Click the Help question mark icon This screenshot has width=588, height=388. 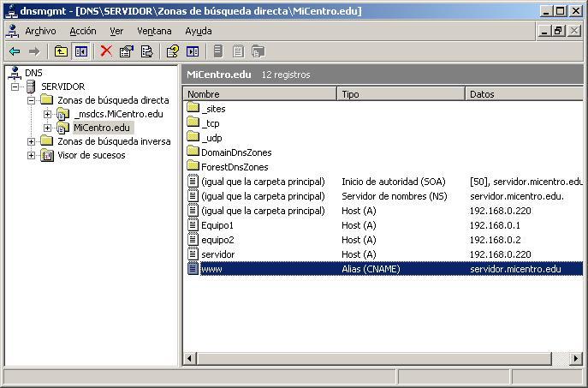coord(172,51)
